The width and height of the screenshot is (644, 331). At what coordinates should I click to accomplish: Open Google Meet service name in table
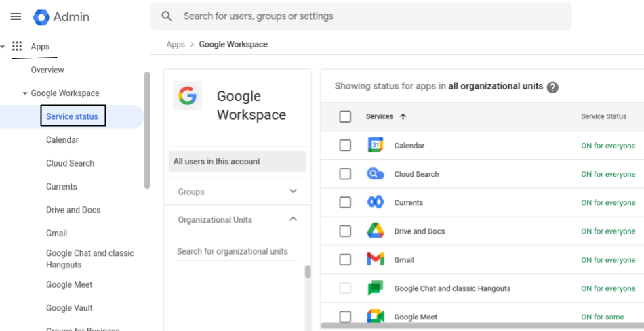(416, 317)
